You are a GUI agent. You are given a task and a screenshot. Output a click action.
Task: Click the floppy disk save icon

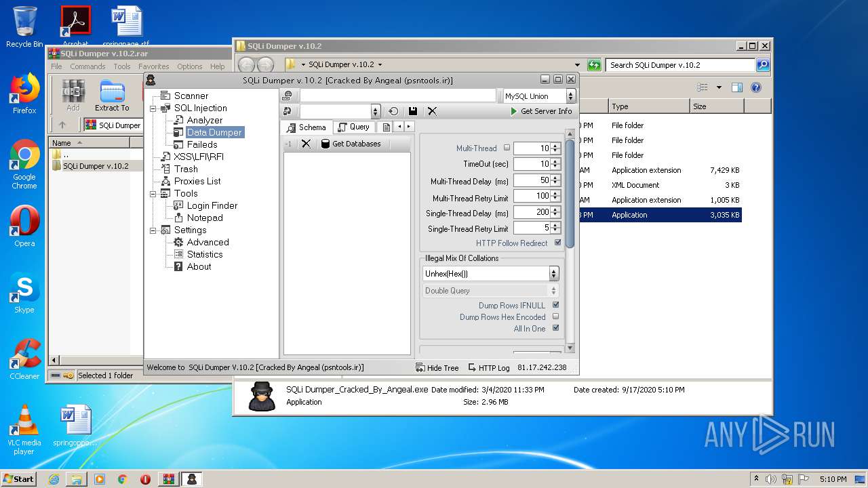412,111
